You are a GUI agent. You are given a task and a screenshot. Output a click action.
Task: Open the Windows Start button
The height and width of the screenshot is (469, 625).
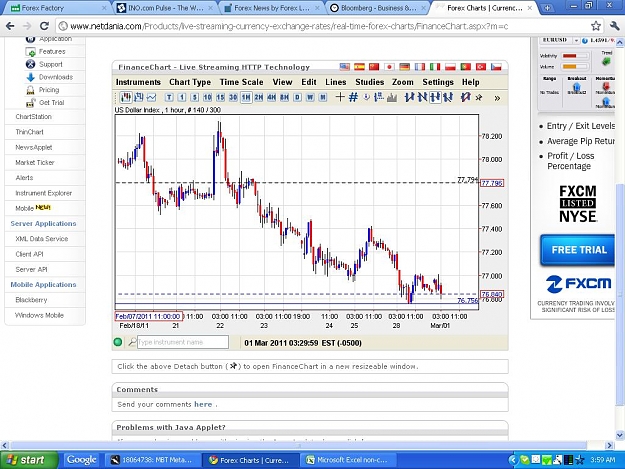(29, 460)
